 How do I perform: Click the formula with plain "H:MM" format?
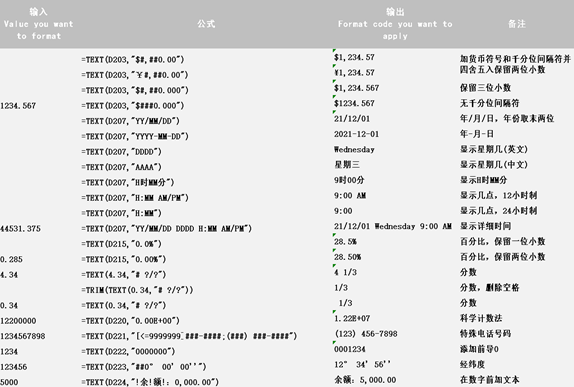(x=122, y=213)
